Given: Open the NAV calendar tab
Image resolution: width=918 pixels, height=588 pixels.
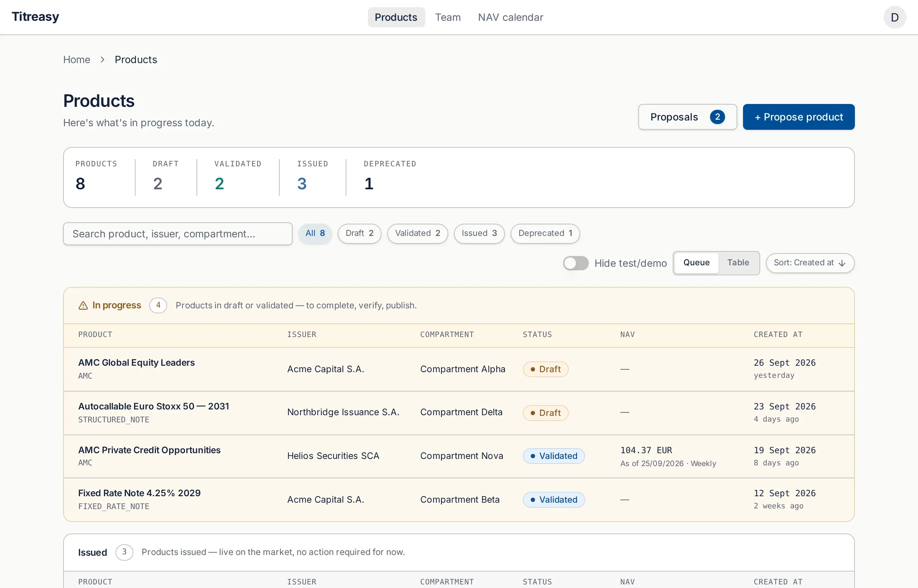Looking at the screenshot, I should pyautogui.click(x=510, y=17).
